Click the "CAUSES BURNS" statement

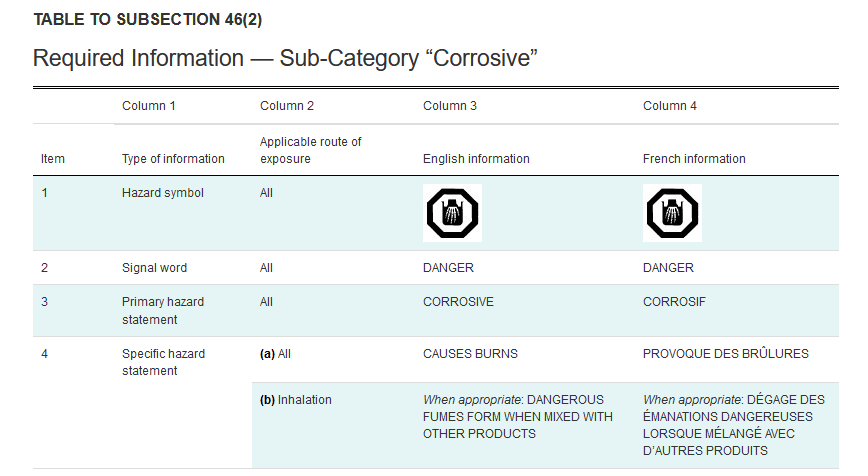pos(470,354)
